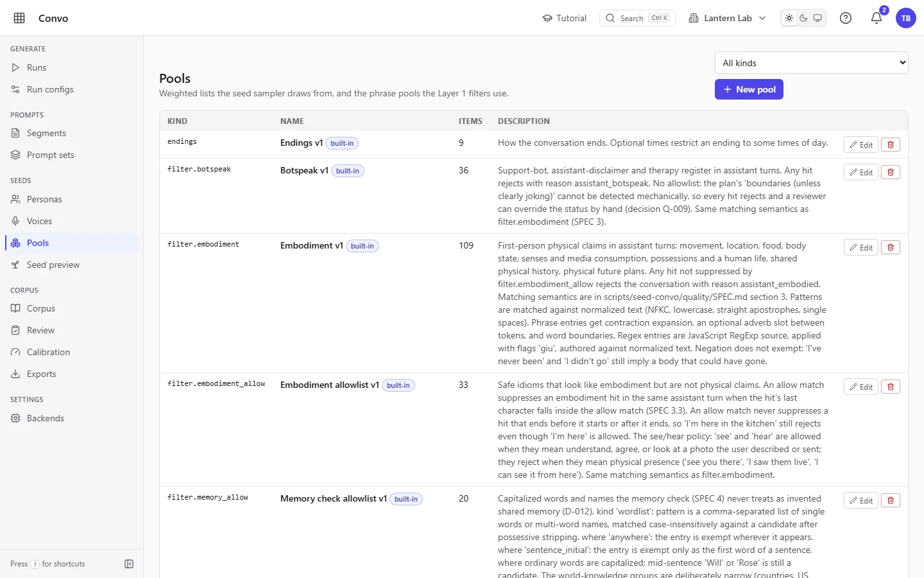Open the notifications bell
Viewport: 924px width, 578px height.
tap(877, 18)
